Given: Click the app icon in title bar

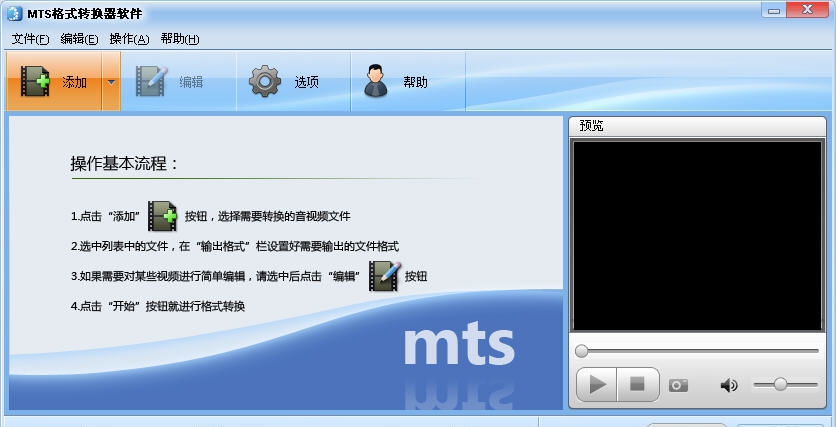Looking at the screenshot, I should pyautogui.click(x=14, y=13).
